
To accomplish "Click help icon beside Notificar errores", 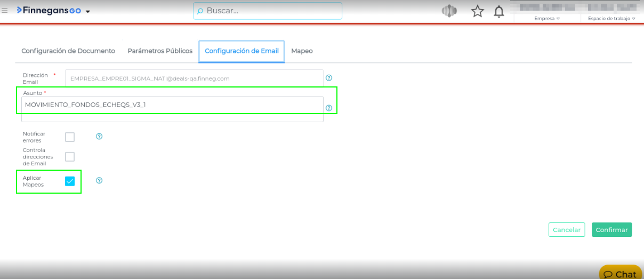I will click(x=99, y=137).
